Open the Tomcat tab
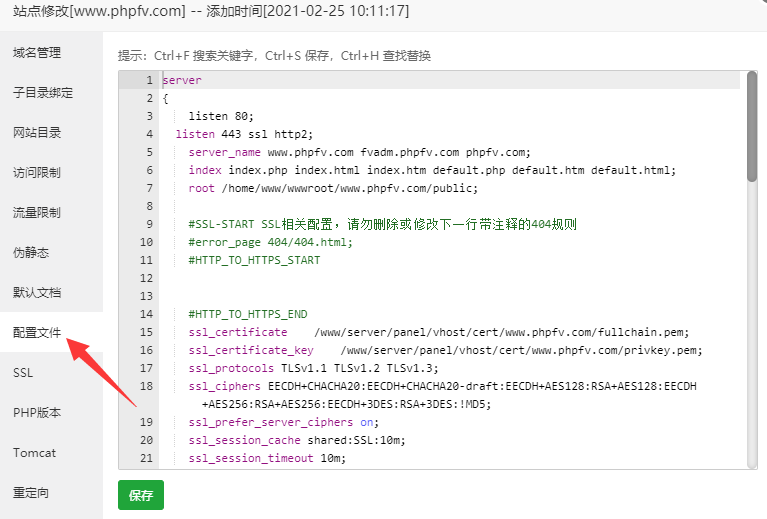Screen dimensions: 767x519 tap(34, 453)
